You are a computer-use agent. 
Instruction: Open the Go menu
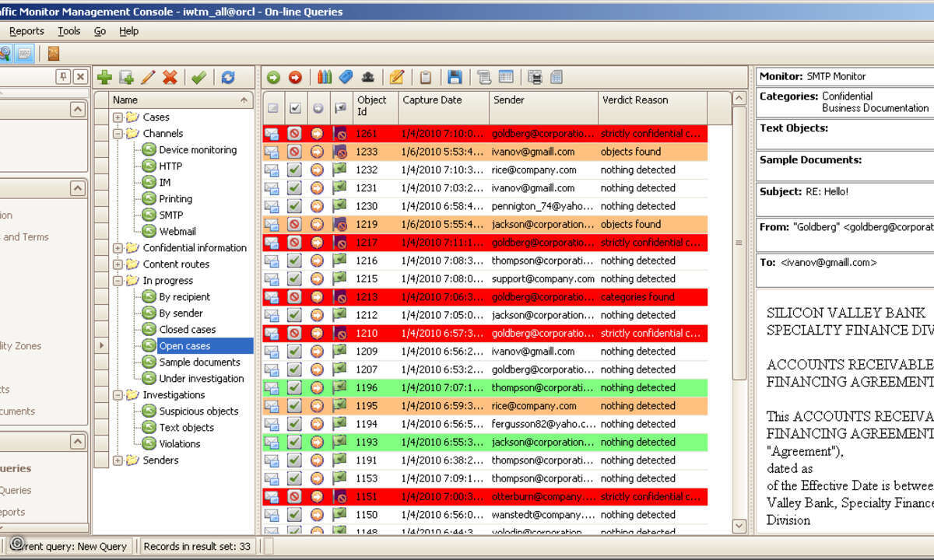point(100,31)
